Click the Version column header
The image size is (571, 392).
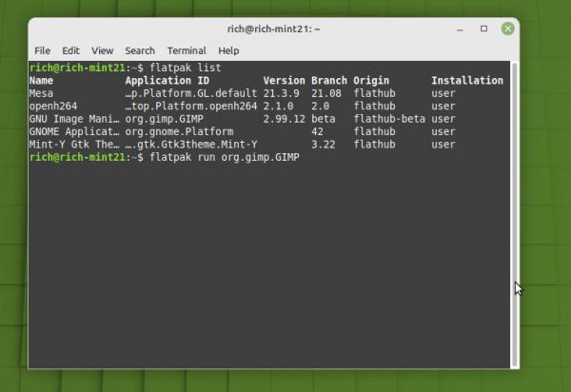(x=284, y=81)
